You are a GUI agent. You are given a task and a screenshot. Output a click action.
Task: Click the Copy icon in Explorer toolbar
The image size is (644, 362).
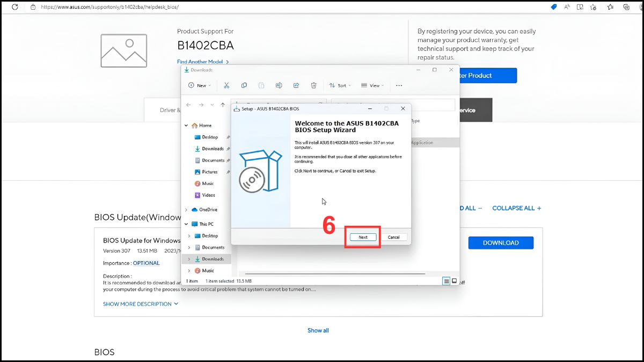[x=244, y=85]
